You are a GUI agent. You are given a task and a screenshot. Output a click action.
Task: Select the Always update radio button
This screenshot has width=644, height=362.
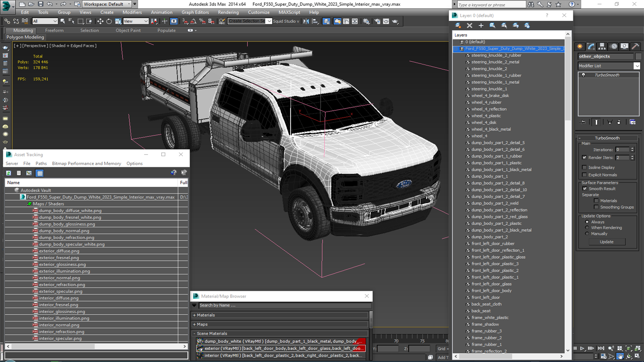[587, 222]
